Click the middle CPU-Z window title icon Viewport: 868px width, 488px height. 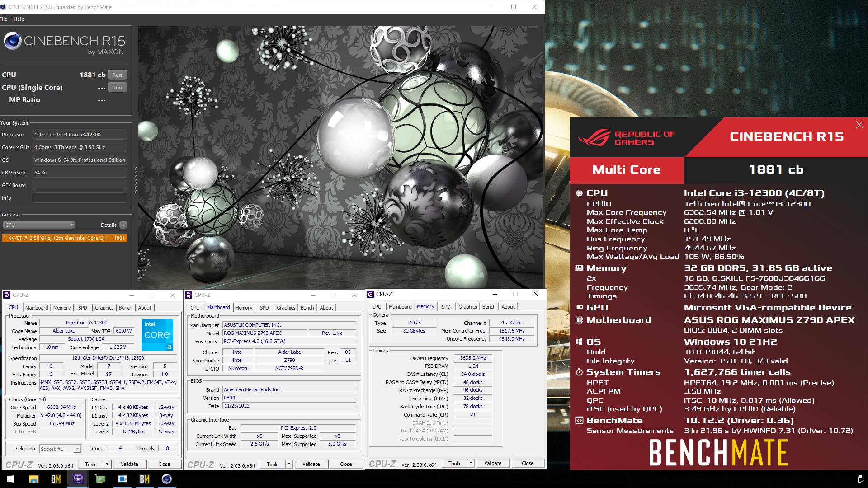[x=189, y=295]
